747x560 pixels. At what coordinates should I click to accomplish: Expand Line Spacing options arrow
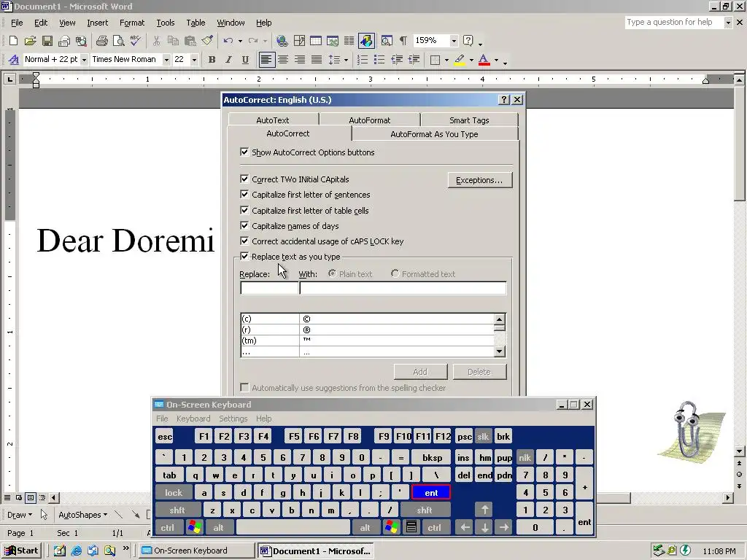pos(346,60)
